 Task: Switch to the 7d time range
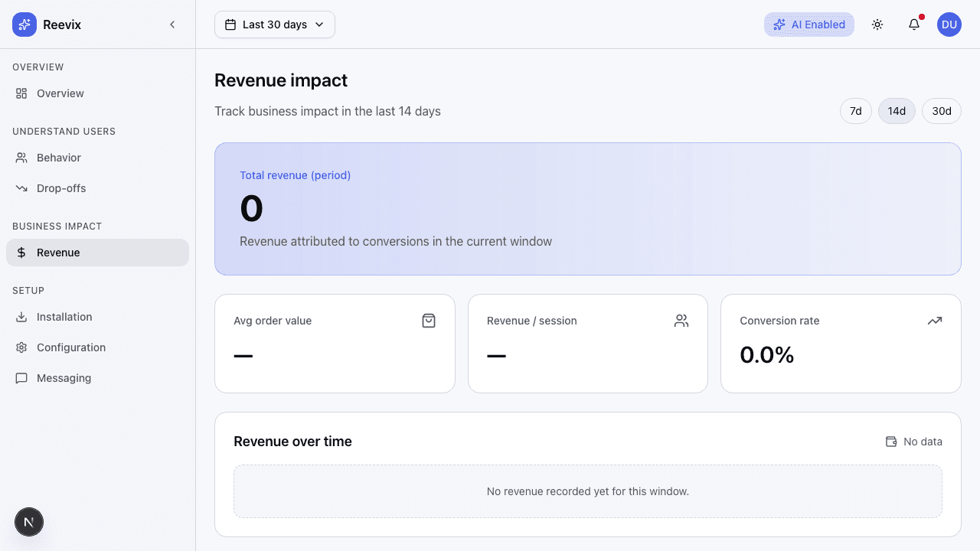(855, 111)
